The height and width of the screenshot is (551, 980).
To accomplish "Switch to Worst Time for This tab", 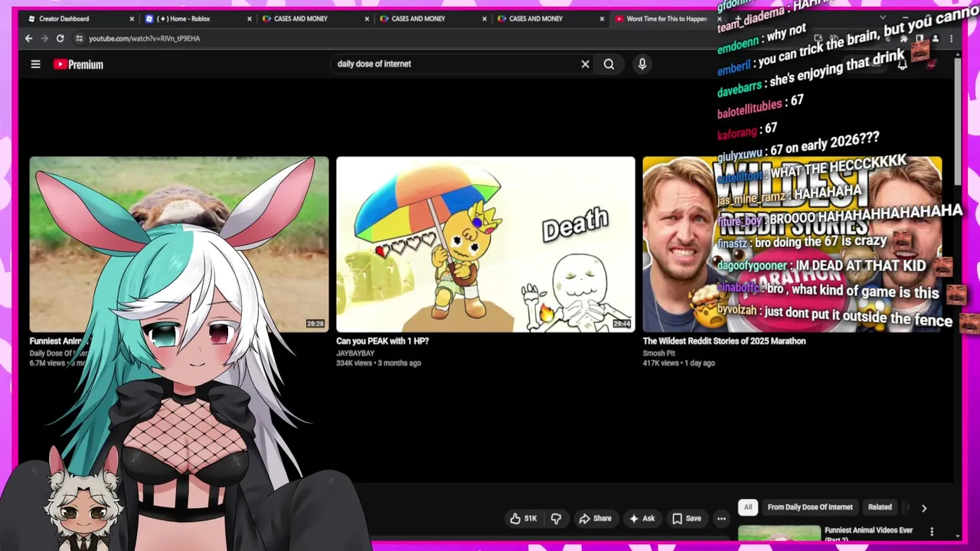I will coord(666,18).
